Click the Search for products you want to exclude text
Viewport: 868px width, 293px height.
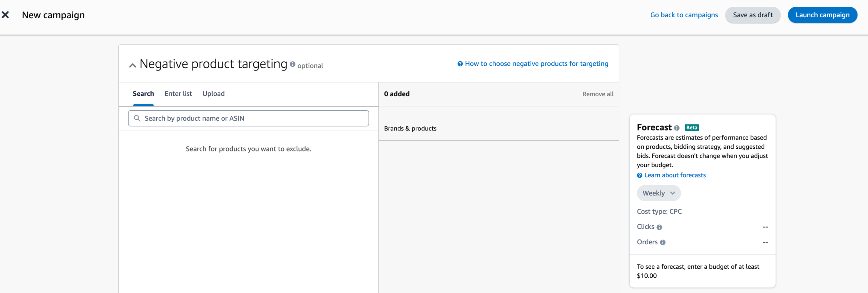pyautogui.click(x=248, y=149)
